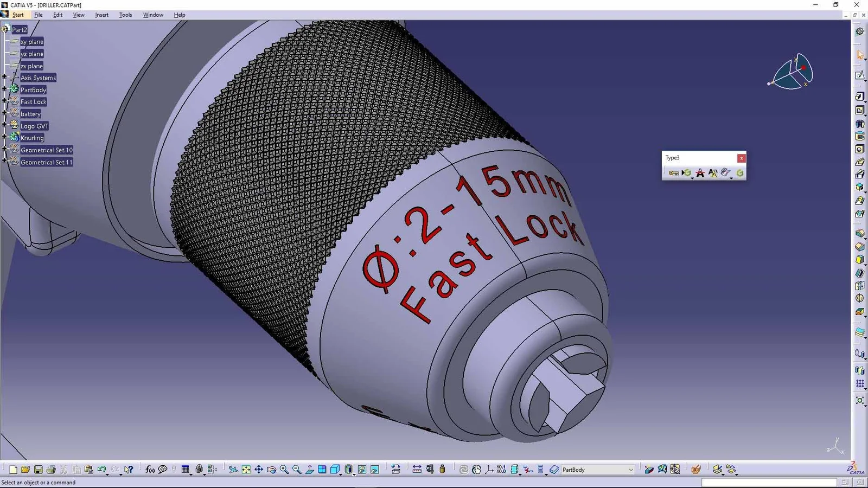Image resolution: width=868 pixels, height=488 pixels.
Task: Click the red-striked A text icon in Type3
Action: [700, 173]
